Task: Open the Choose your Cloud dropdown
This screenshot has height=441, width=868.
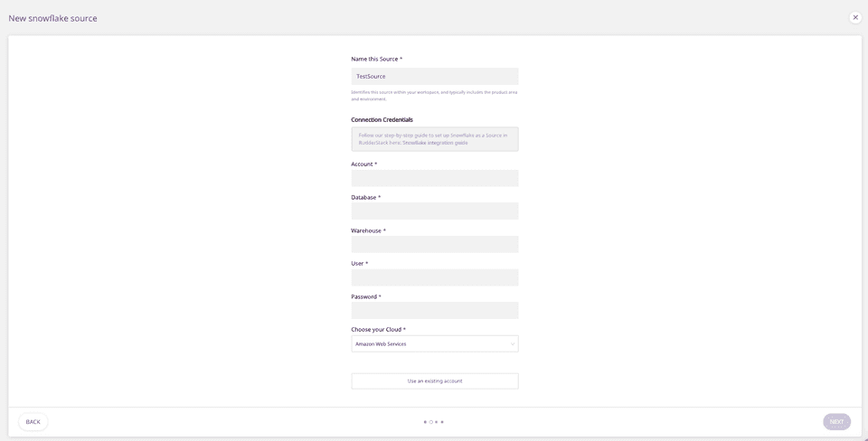Action: pyautogui.click(x=434, y=344)
